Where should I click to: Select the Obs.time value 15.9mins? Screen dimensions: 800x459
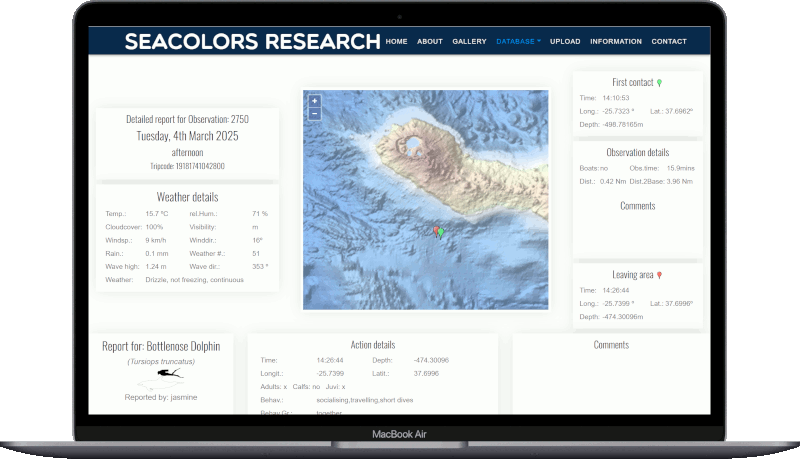tap(681, 168)
